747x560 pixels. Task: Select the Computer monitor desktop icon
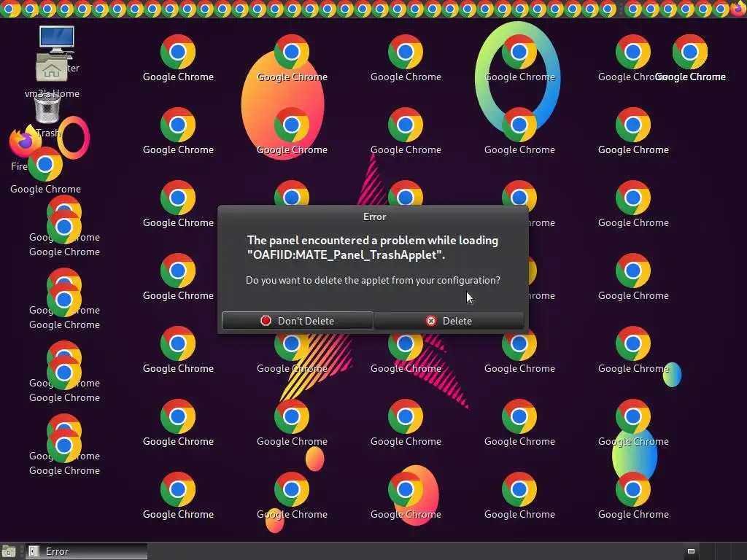pos(57,40)
